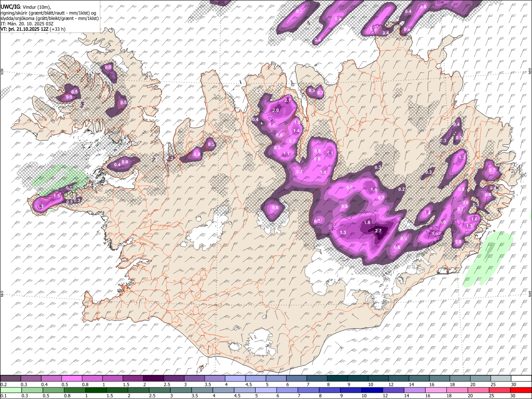Select the 'IT: Mán. 20. 10. 2025 03Z' line
The image size is (532, 399).
coord(27,24)
